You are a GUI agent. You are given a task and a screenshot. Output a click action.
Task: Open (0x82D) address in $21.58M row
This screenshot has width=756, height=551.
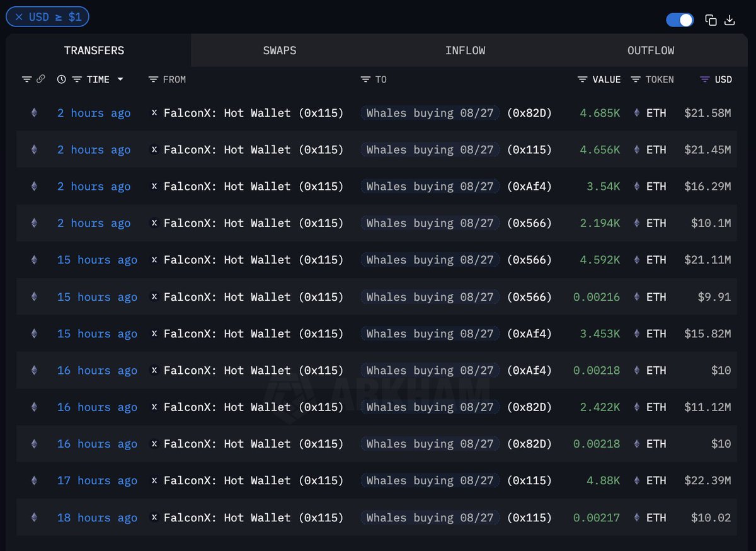(529, 113)
